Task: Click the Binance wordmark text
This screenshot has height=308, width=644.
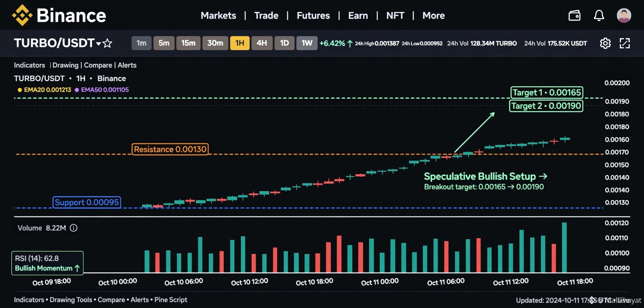Action: pyautogui.click(x=71, y=15)
